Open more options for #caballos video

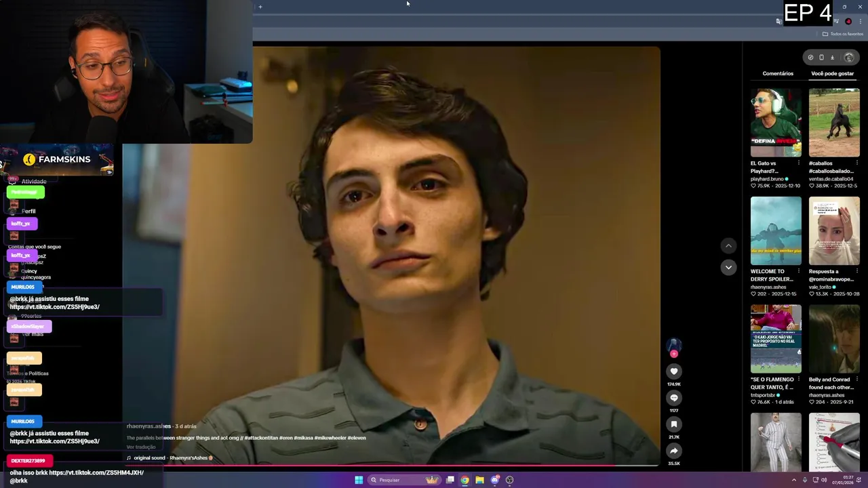[x=856, y=163]
